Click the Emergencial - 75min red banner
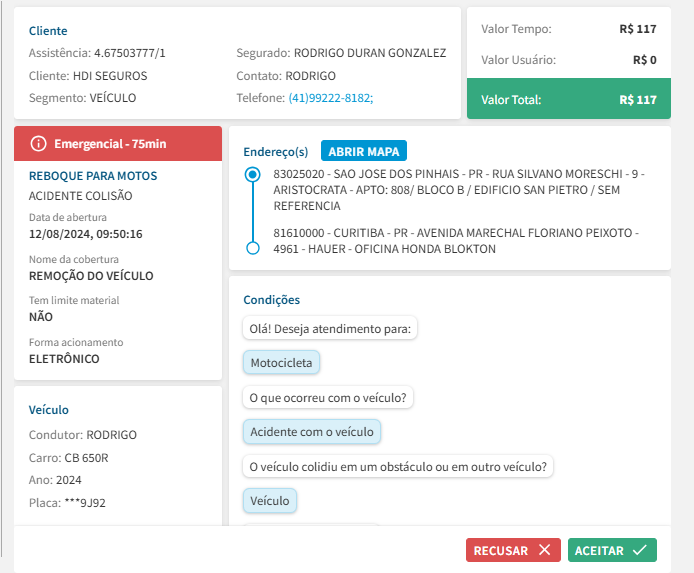Screen dimensions: 694x573 coord(117,144)
